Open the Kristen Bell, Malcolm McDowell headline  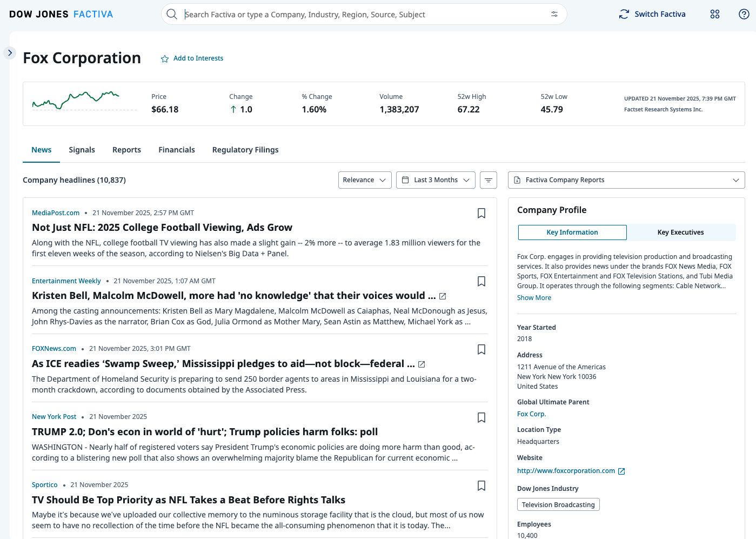[234, 296]
